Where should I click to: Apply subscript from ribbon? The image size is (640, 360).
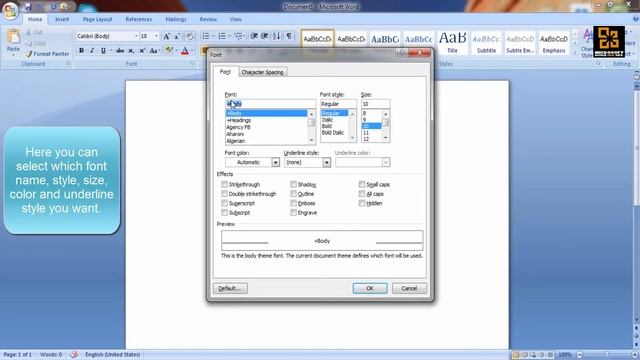coord(131,51)
